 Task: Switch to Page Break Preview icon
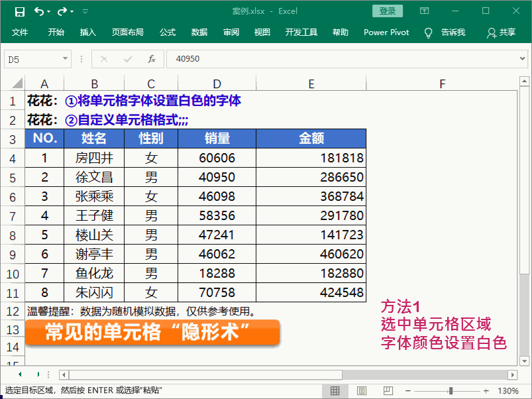pyautogui.click(x=388, y=391)
